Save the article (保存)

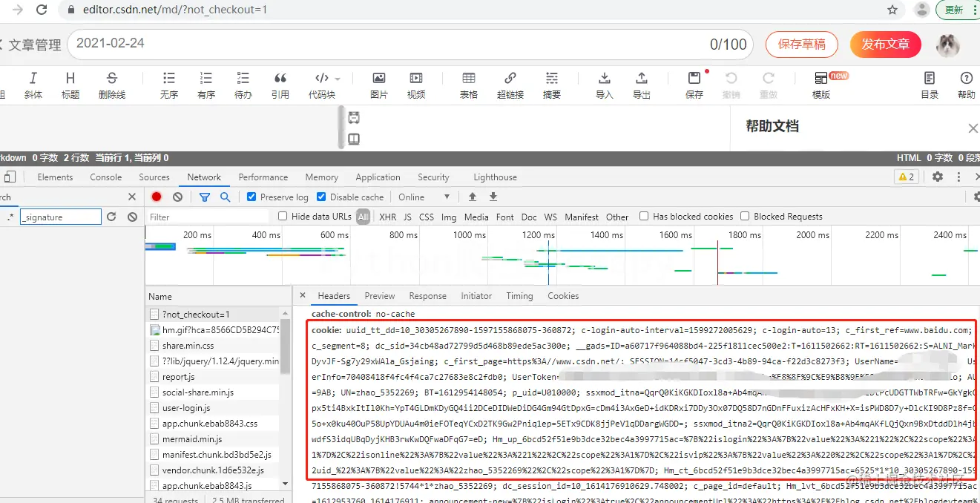click(694, 85)
